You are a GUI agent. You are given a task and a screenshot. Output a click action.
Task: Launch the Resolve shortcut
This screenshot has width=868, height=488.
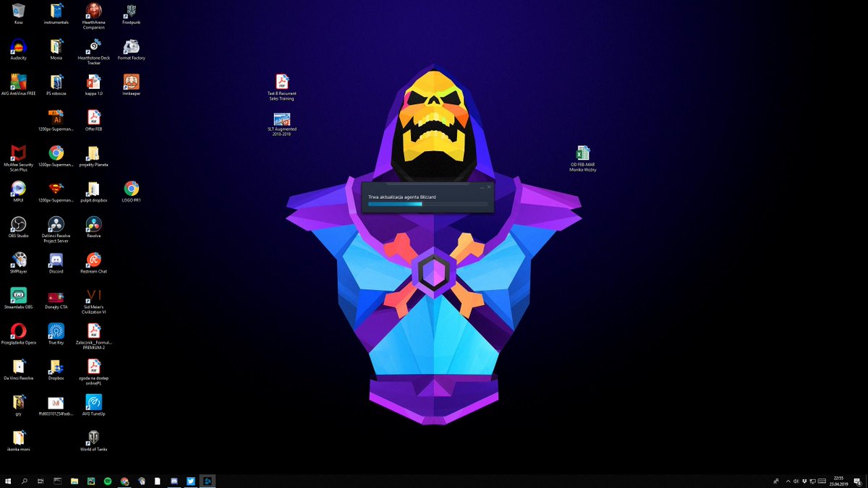[93, 226]
